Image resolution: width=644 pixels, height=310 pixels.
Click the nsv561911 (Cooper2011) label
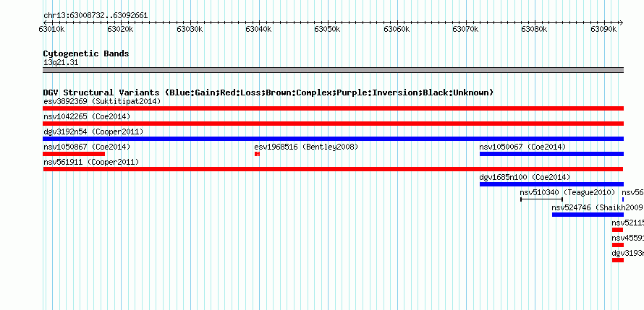91,162
